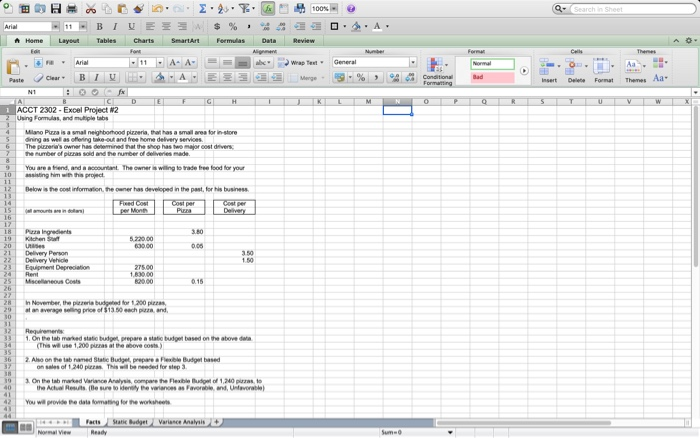The height and width of the screenshot is (438, 700).
Task: Open the General number format dropdown
Action: pos(413,62)
